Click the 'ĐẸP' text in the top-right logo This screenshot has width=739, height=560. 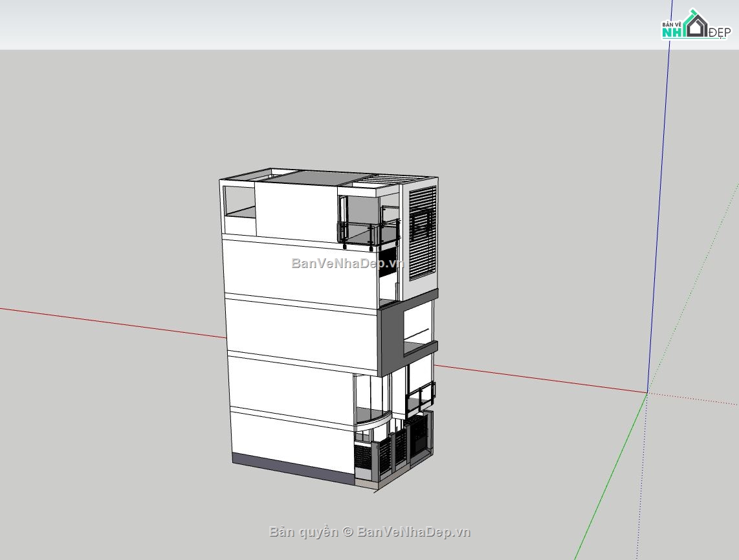[x=720, y=32]
